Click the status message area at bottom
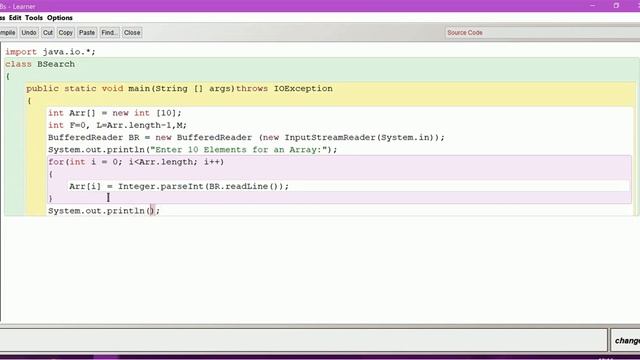Image resolution: width=640 pixels, height=360 pixels. click(303, 340)
